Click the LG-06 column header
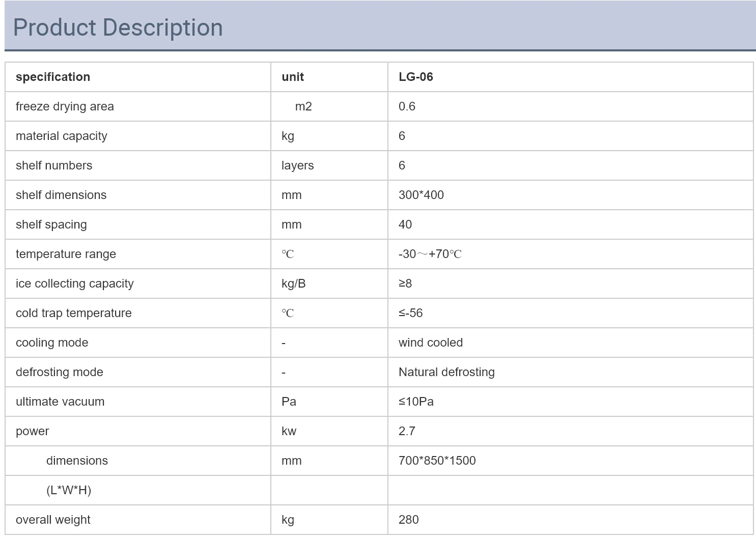Viewport: 756px width, 539px height. 415,77
